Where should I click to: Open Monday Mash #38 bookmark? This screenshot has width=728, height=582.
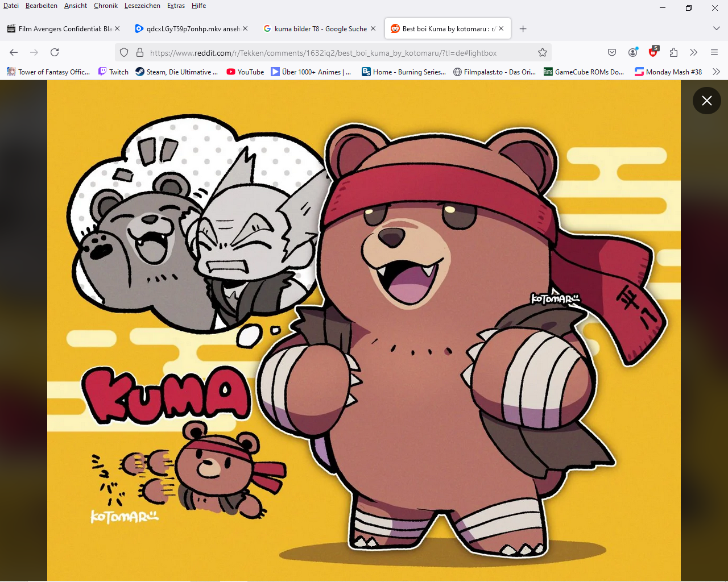coord(668,72)
